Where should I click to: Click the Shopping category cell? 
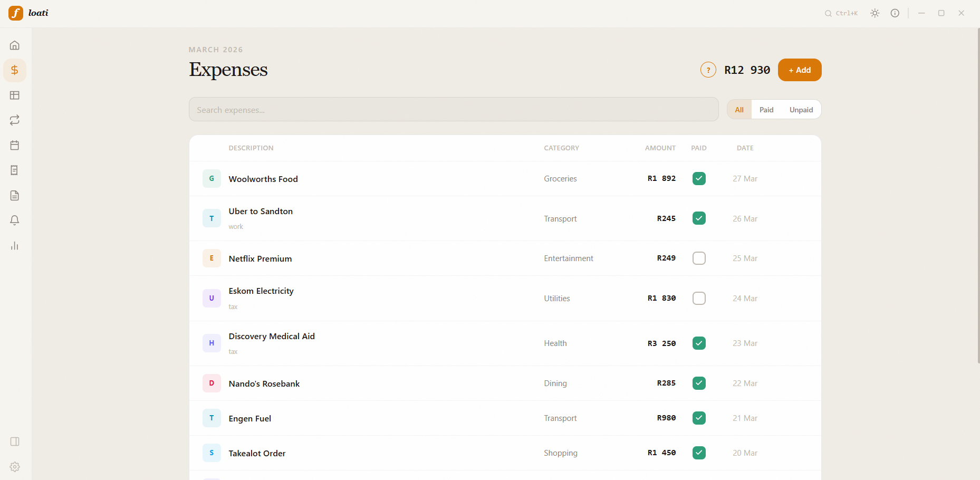click(561, 453)
